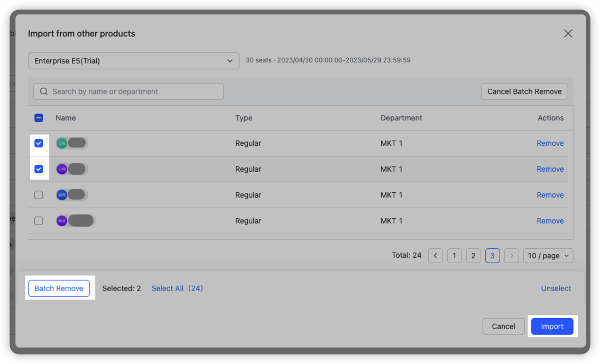Check the third row member checkbox
This screenshot has height=364, width=600.
(x=39, y=195)
